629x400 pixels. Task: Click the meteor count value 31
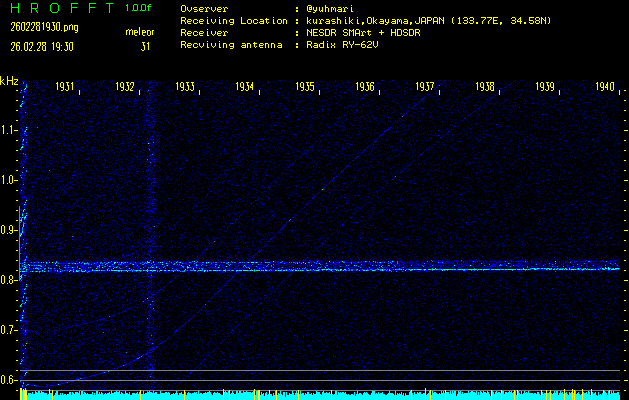[146, 46]
